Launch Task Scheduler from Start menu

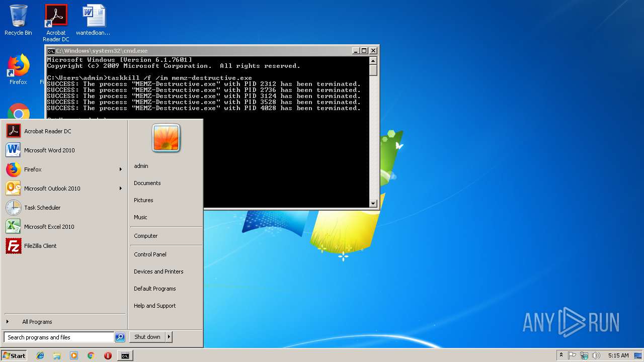[64, 208]
